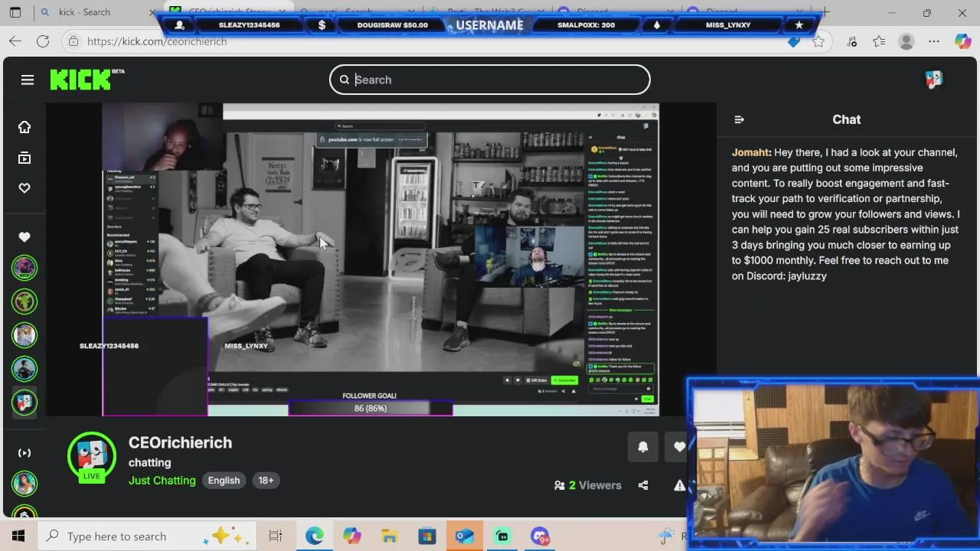Screen dimensions: 980x551
Task: Open Microsoft Store from taskbar
Action: pyautogui.click(x=426, y=536)
